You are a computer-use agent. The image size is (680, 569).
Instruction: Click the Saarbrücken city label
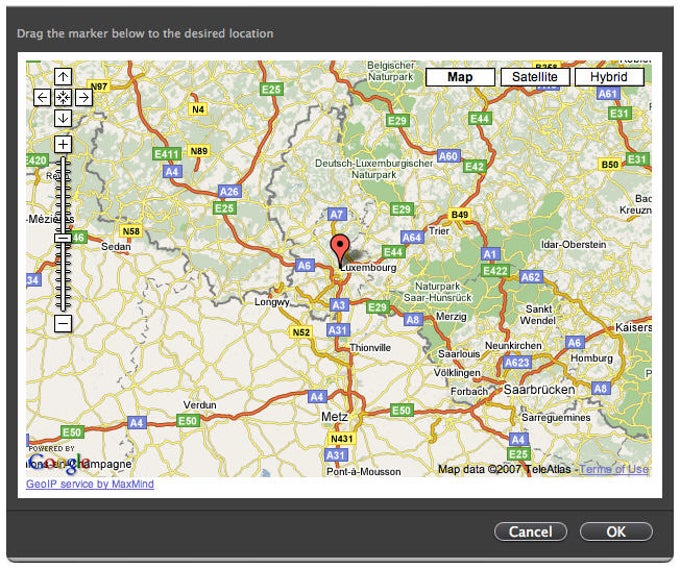click(x=539, y=389)
